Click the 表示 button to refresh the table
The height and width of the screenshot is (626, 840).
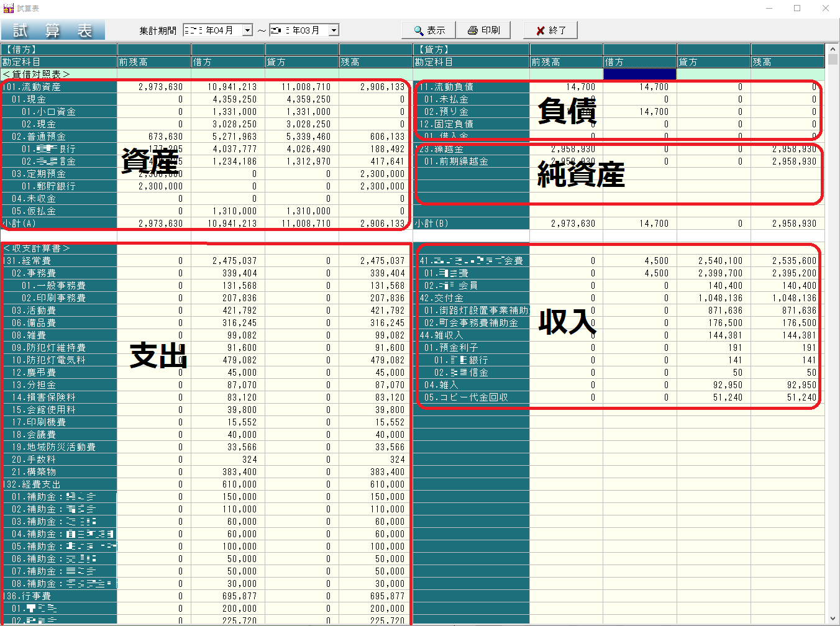[428, 29]
